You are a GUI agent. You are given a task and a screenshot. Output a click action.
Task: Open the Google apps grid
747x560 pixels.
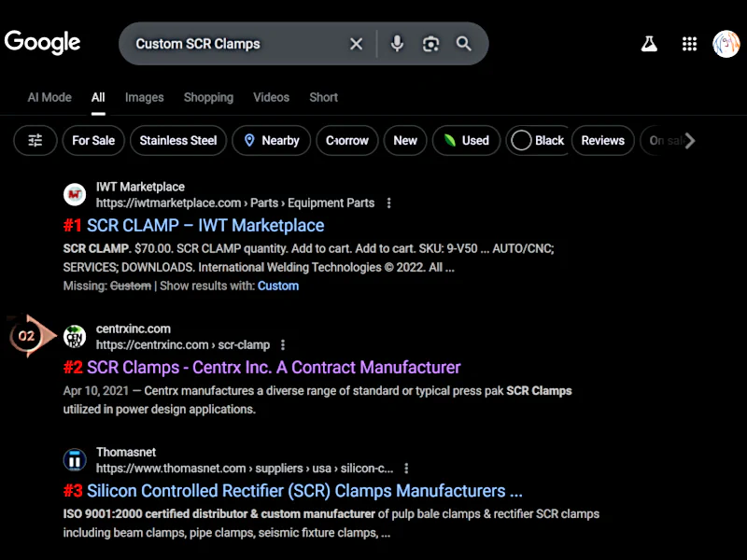pyautogui.click(x=690, y=44)
